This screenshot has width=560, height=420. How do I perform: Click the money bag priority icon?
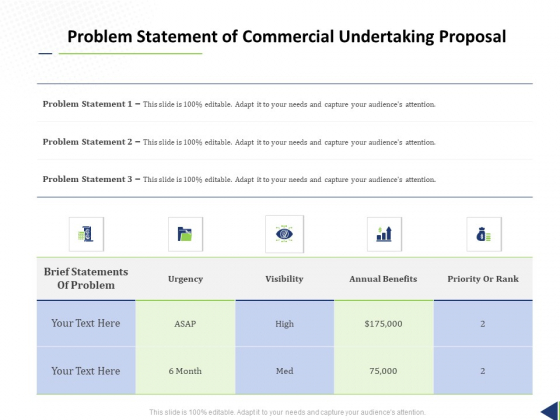(x=484, y=234)
